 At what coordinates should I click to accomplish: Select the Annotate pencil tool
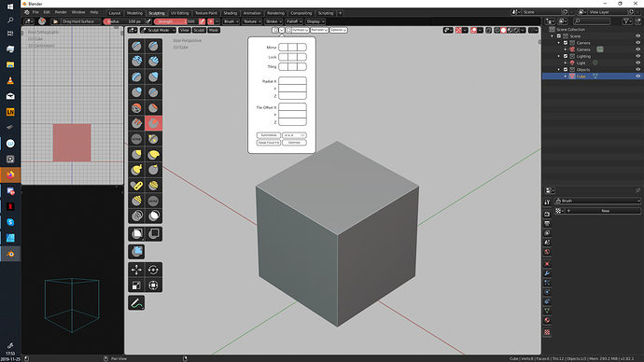136,303
